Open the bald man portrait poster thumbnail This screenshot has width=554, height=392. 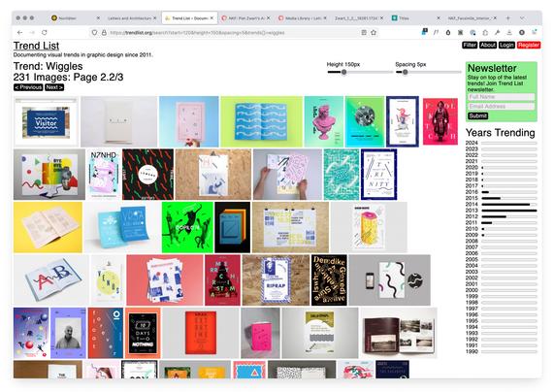(x=68, y=333)
